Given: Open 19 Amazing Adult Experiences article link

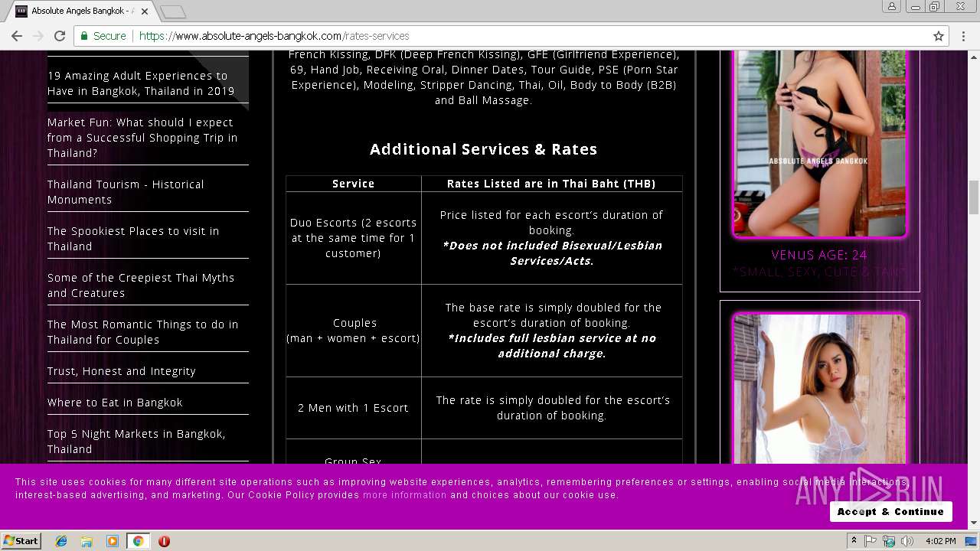Looking at the screenshot, I should pos(141,83).
